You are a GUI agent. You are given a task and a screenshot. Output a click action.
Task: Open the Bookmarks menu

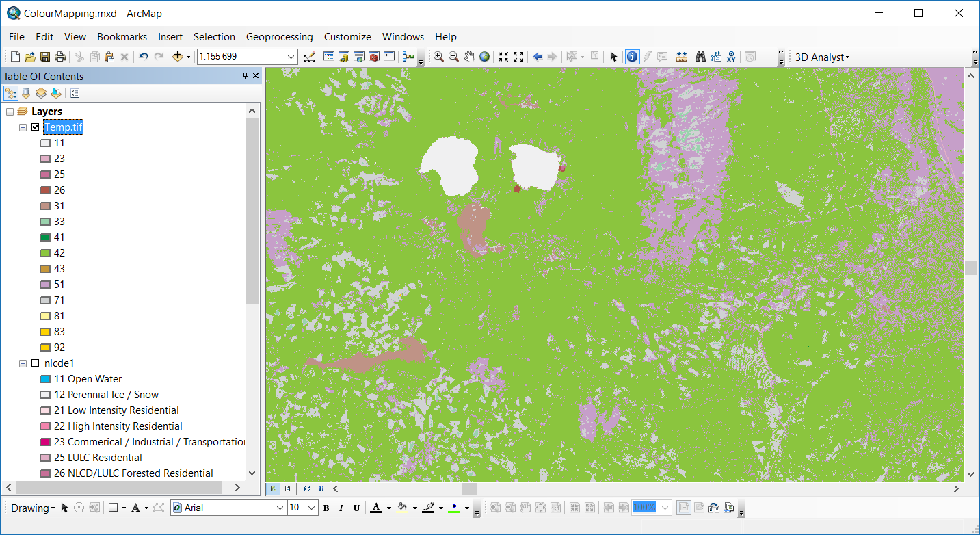[122, 37]
